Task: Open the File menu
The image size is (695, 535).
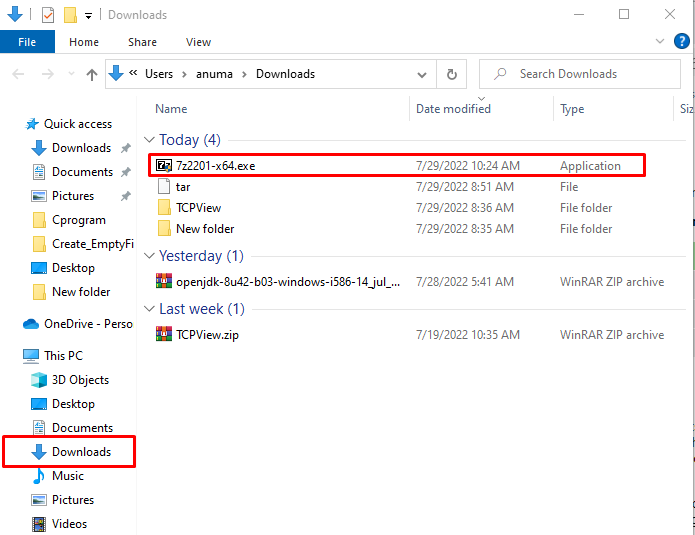Action: (x=27, y=42)
